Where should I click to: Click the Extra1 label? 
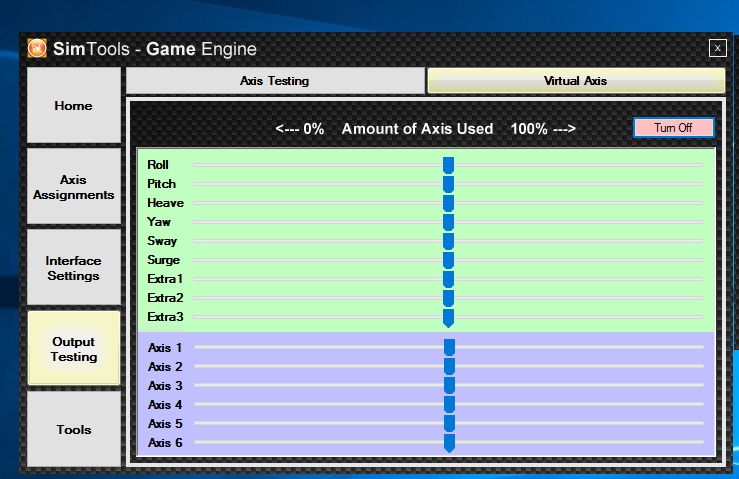[165, 279]
